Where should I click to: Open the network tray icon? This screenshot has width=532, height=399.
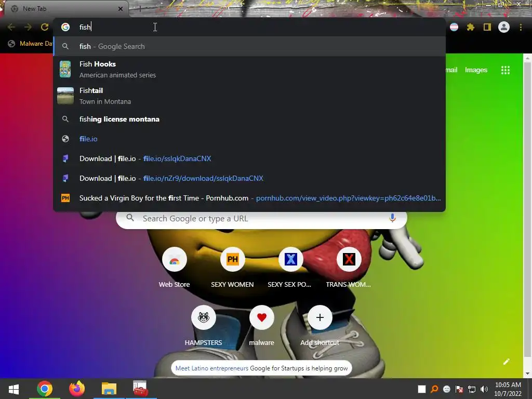click(x=472, y=389)
